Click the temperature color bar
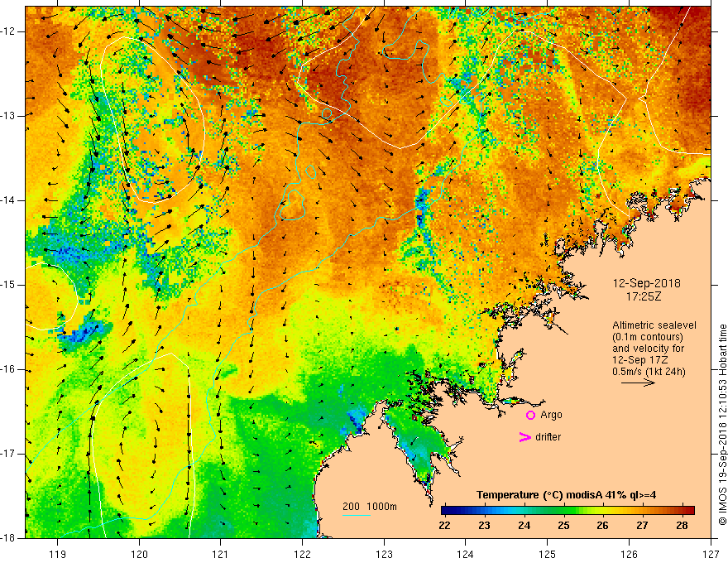Screen dimensions: 728x563 [568, 511]
